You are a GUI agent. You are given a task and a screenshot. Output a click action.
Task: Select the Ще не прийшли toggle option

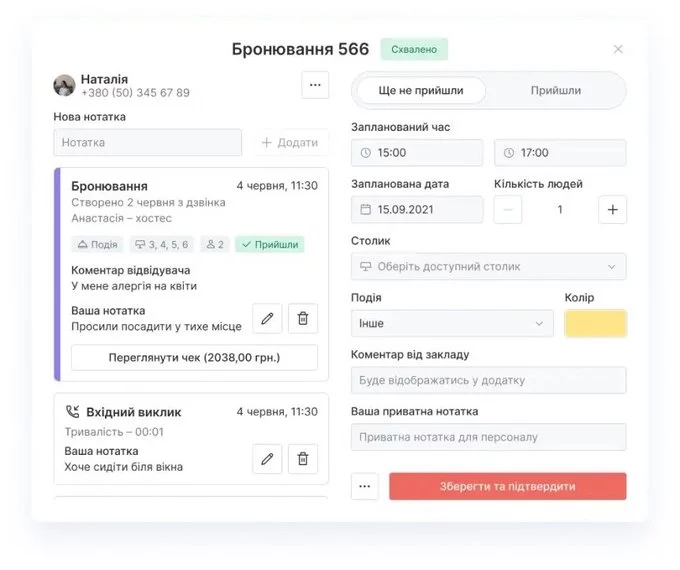point(421,90)
